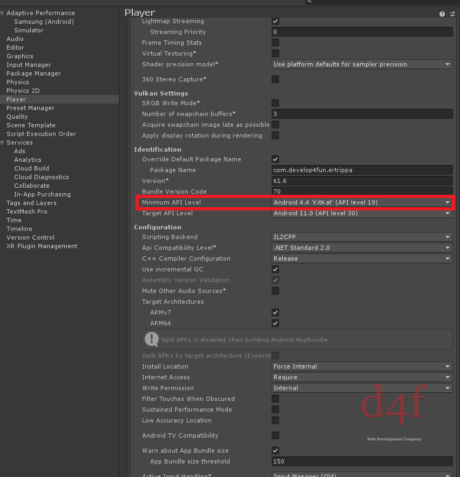The height and width of the screenshot is (477, 460).
Task: Open Scene Template settings
Action: 31,125
